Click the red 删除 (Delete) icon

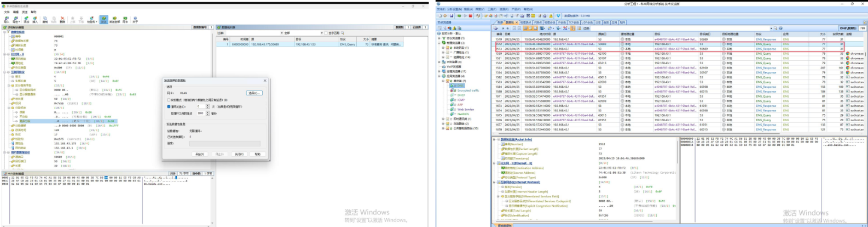click(x=62, y=19)
